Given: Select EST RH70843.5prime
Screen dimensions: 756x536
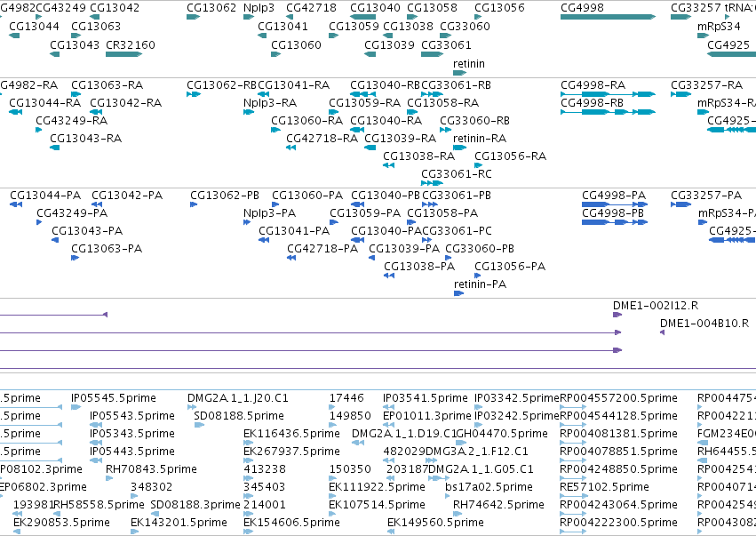Looking at the screenshot, I should [x=151, y=469].
